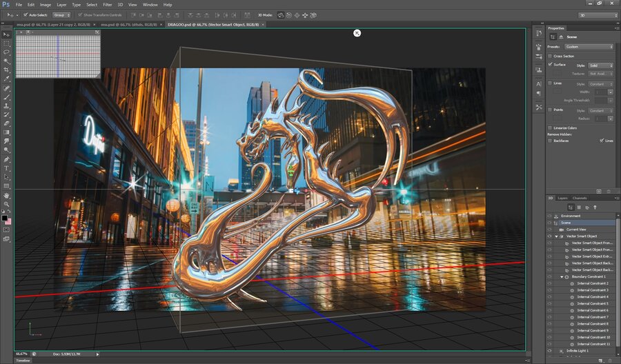The height and width of the screenshot is (364, 621).
Task: Select the Pen tool
Action: tap(6, 159)
